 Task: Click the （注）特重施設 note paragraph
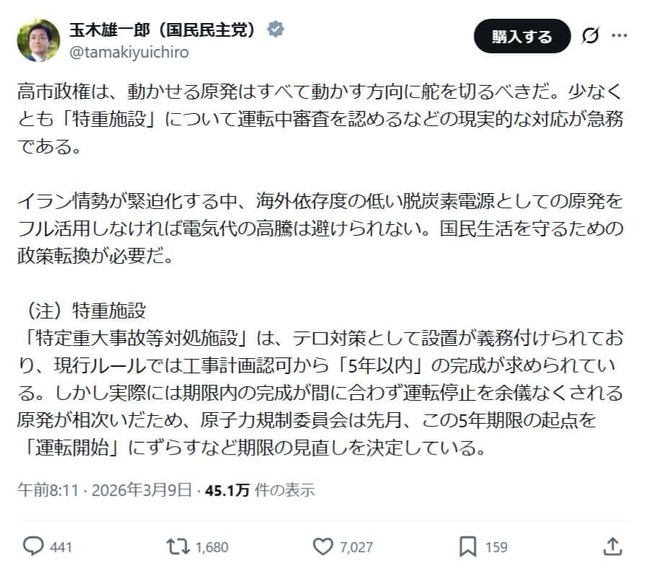click(320, 378)
